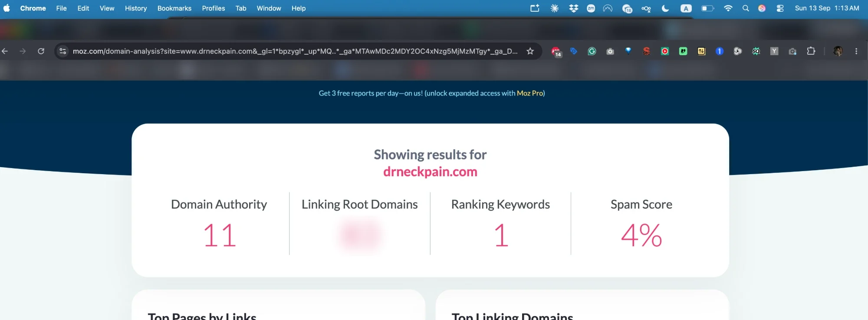
Task: Open the battery status menu
Action: click(707, 8)
